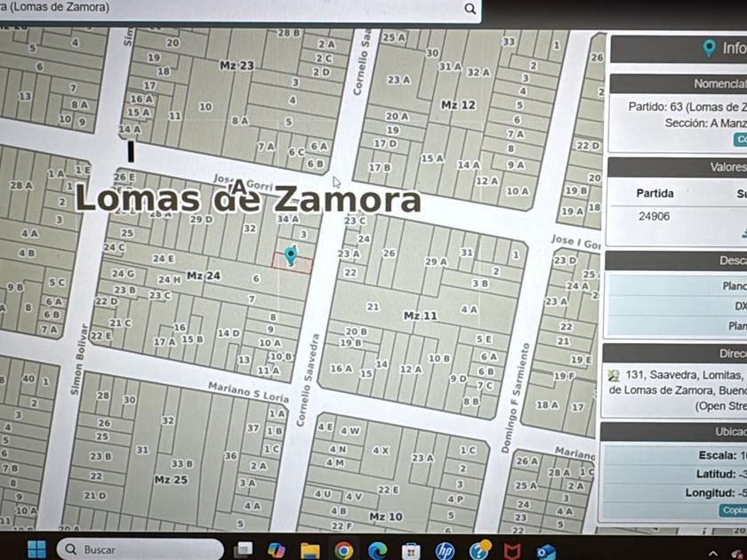Open McAfee from the taskbar
Image resolution: width=747 pixels, height=560 pixels.
click(x=512, y=551)
